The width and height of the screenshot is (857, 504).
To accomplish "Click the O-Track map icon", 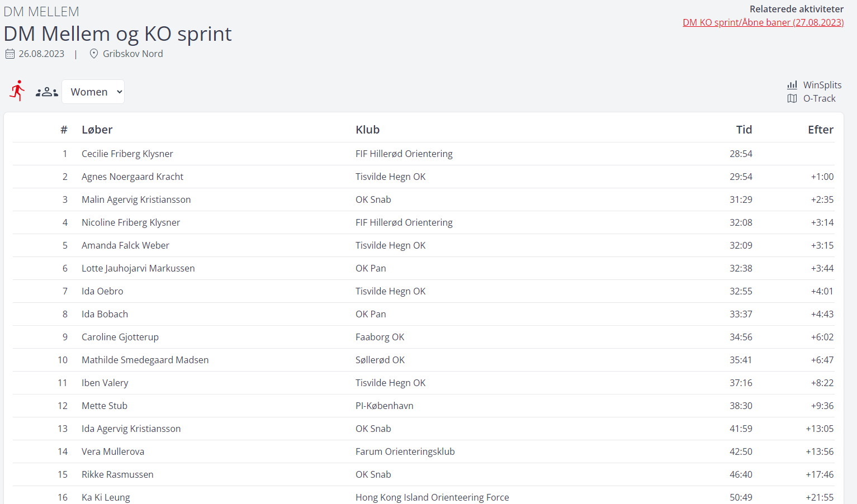I will tap(792, 98).
